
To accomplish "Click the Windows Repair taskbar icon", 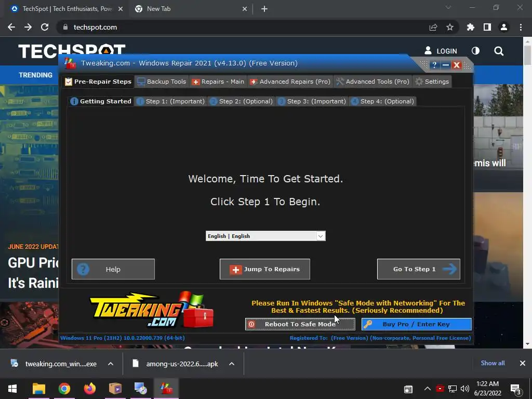I will pos(166,389).
